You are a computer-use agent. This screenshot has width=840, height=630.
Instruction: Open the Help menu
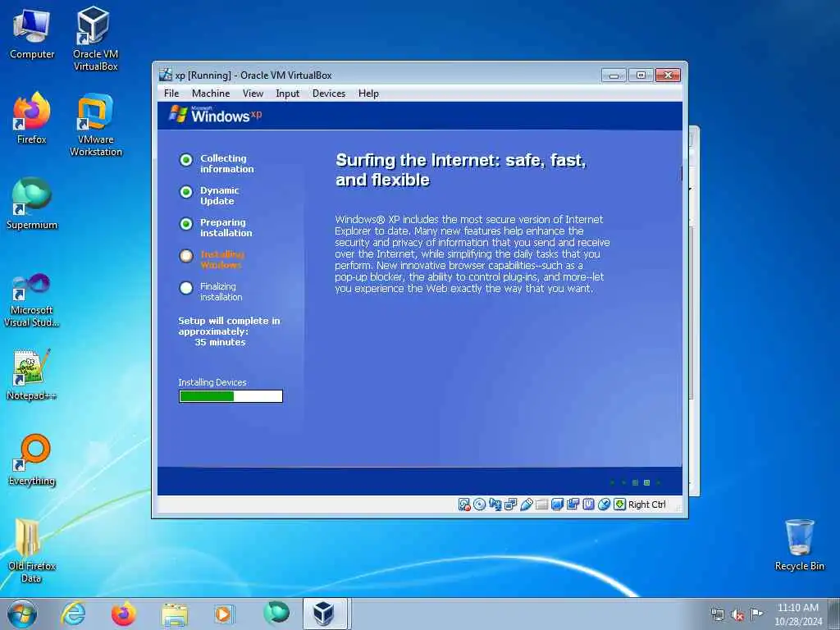(x=368, y=94)
